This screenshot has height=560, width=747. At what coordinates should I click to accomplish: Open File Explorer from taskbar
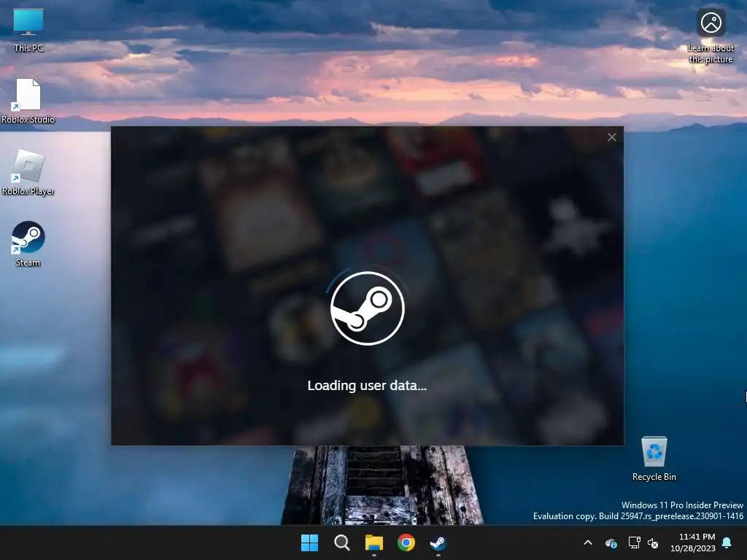374,542
